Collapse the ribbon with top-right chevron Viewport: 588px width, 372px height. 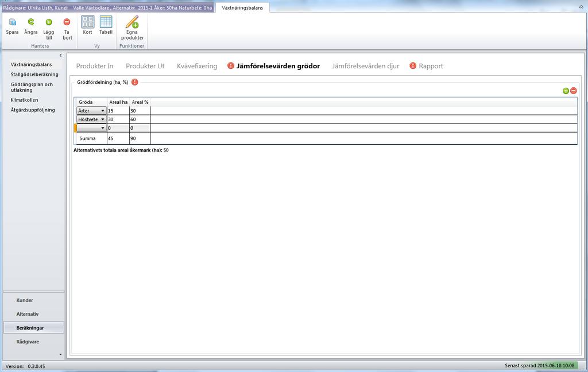pos(581,7)
